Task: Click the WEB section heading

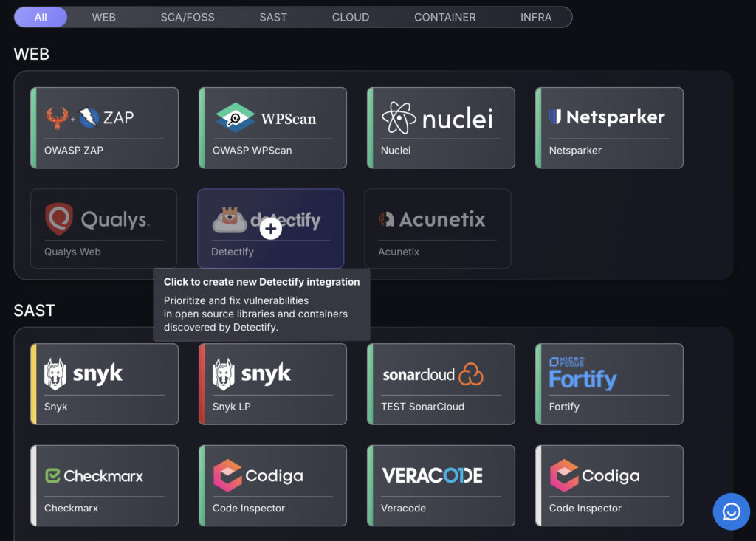Action: tap(31, 54)
